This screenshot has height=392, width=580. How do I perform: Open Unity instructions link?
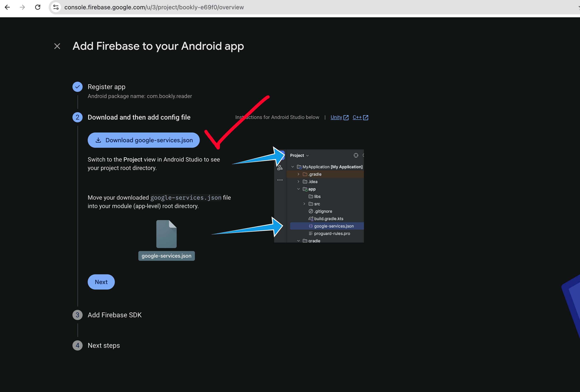tap(339, 117)
